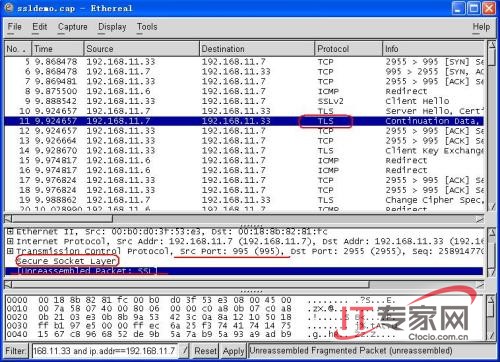
Task: Select packet 9 SSLv2 Client Hello row
Action: 244,101
